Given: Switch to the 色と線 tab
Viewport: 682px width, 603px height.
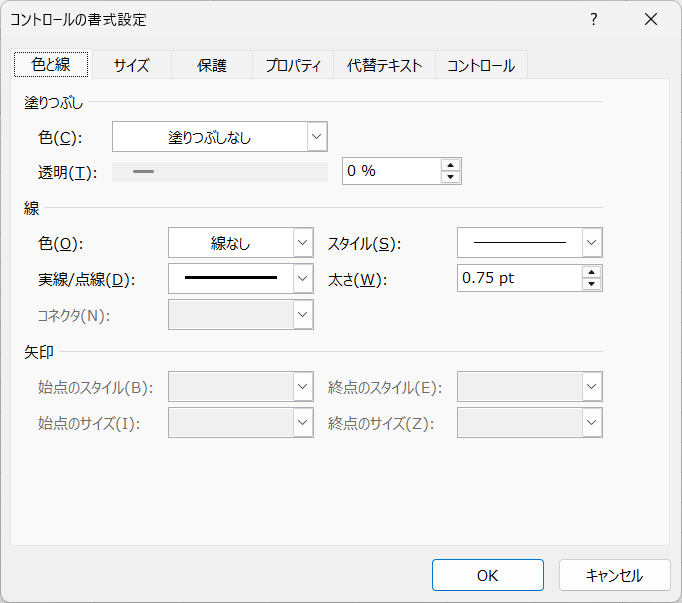Looking at the screenshot, I should 51,64.
